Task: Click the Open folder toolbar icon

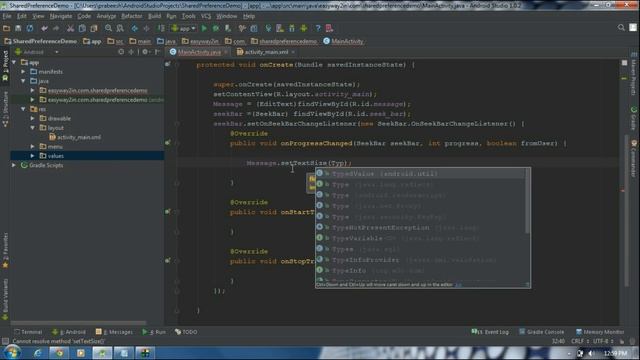Action: pos(7,28)
